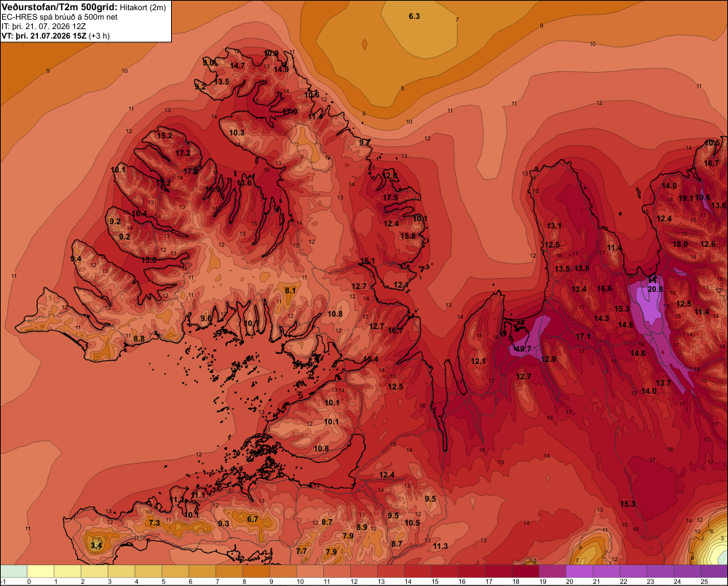728x586 pixels.
Task: Click the 19.7 temperature value in purple area
Action: [x=523, y=349]
